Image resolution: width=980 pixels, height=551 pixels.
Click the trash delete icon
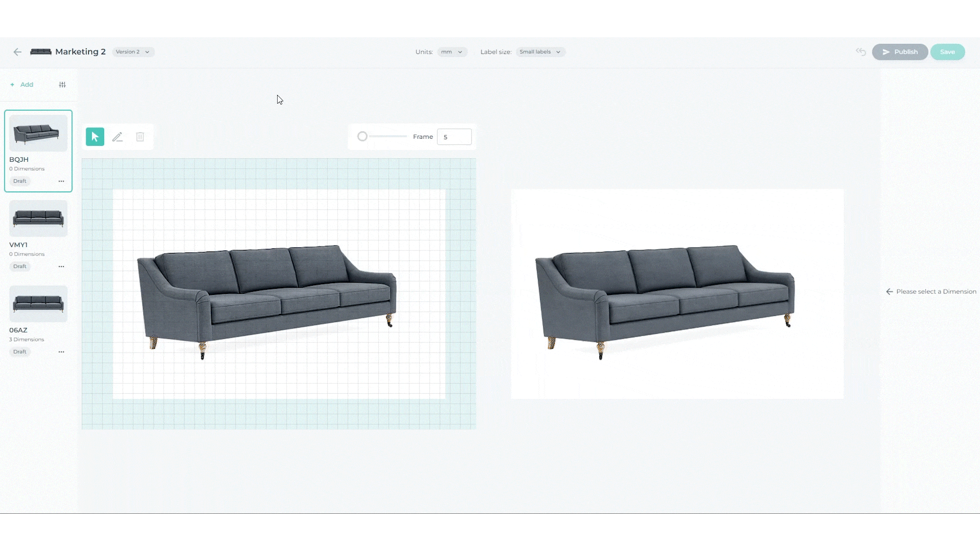click(140, 137)
